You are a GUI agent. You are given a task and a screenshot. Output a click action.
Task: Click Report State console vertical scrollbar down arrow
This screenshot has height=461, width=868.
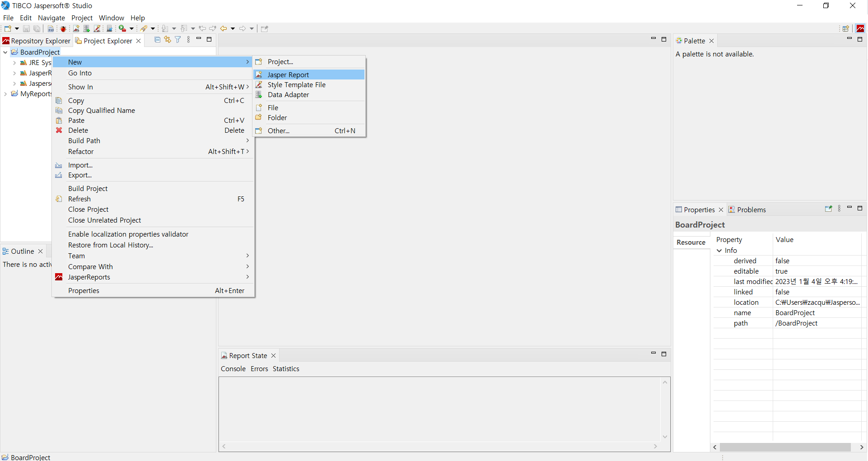(665, 437)
